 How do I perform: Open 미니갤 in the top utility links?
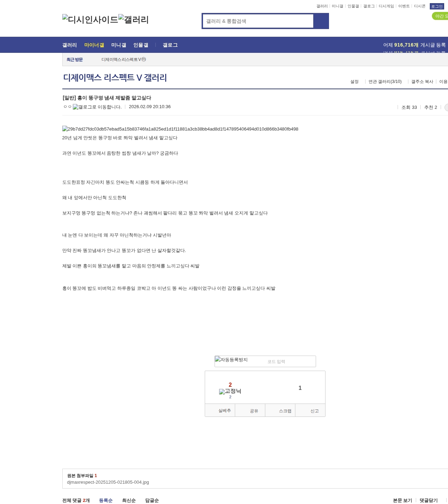[337, 6]
